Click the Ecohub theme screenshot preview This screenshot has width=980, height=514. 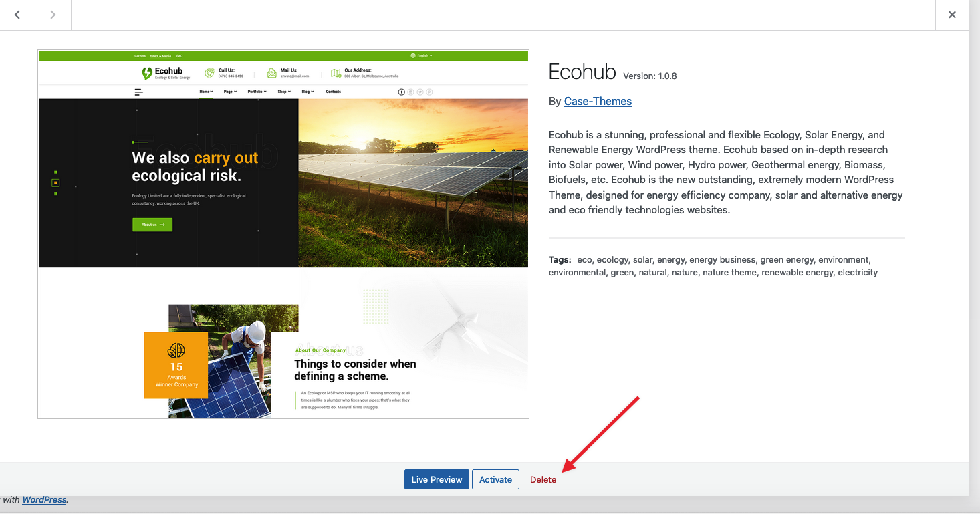[x=283, y=234]
